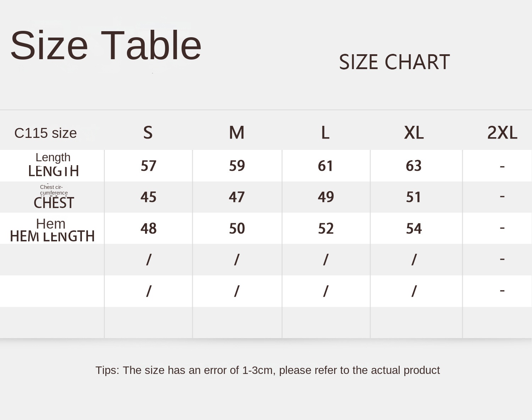Image resolution: width=532 pixels, height=420 pixels.
Task: Click the size error tips text
Action: coord(267,370)
